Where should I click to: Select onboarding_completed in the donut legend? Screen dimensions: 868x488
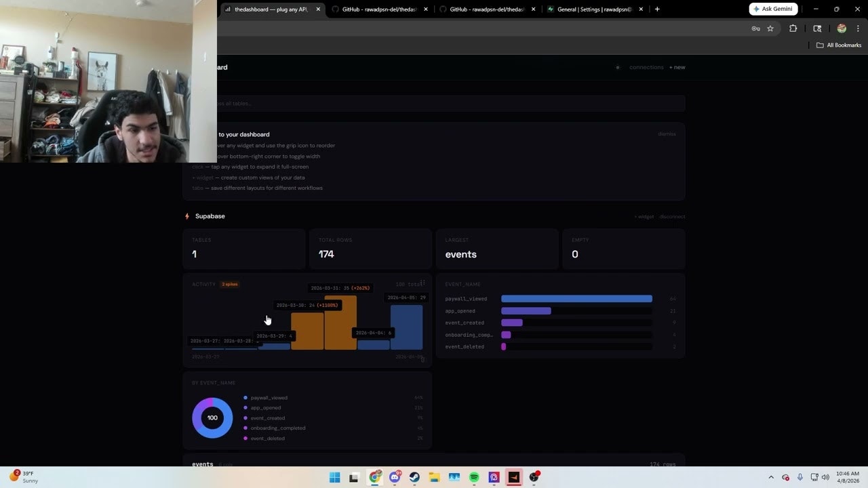click(x=277, y=428)
